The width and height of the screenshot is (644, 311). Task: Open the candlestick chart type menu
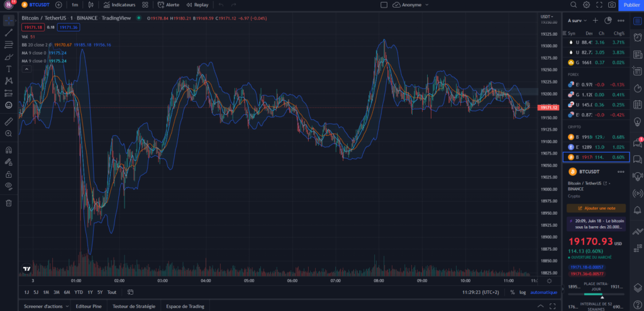click(91, 5)
